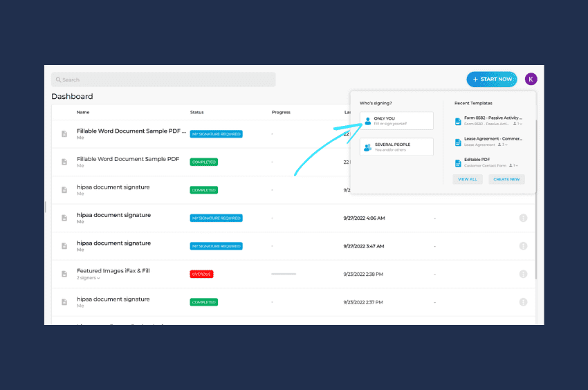Image resolution: width=588 pixels, height=390 pixels.
Task: Open more options for 9/23/2022 2:38 PM row
Action: 523,274
